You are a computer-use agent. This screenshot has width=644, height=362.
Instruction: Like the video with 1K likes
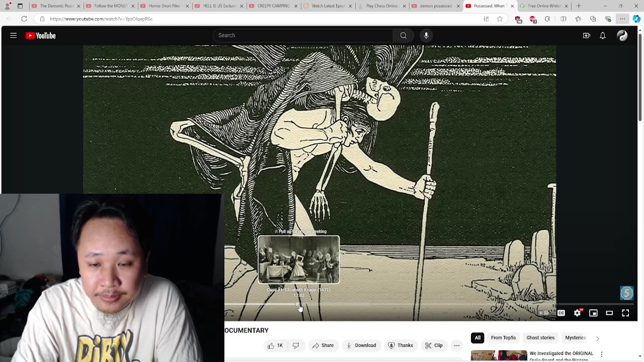click(x=275, y=345)
